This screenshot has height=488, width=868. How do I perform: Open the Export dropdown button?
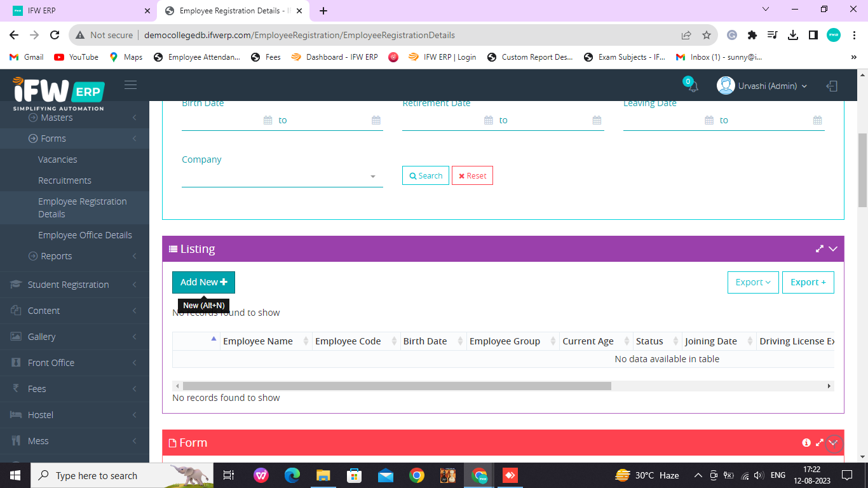coord(752,282)
